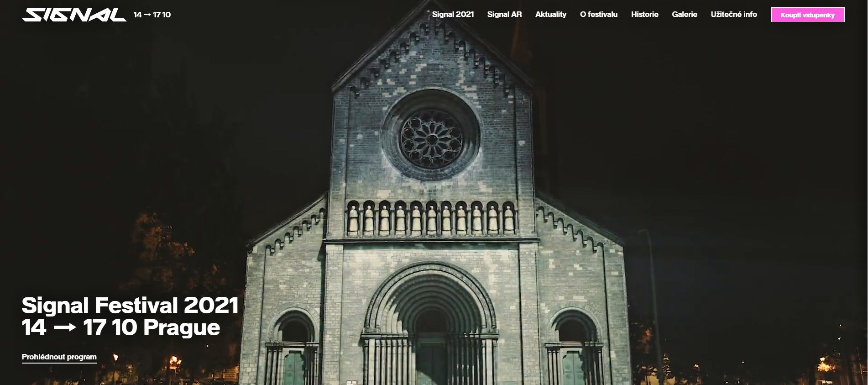Open the Signal 2021 menu item
This screenshot has height=385, width=868.
click(453, 15)
